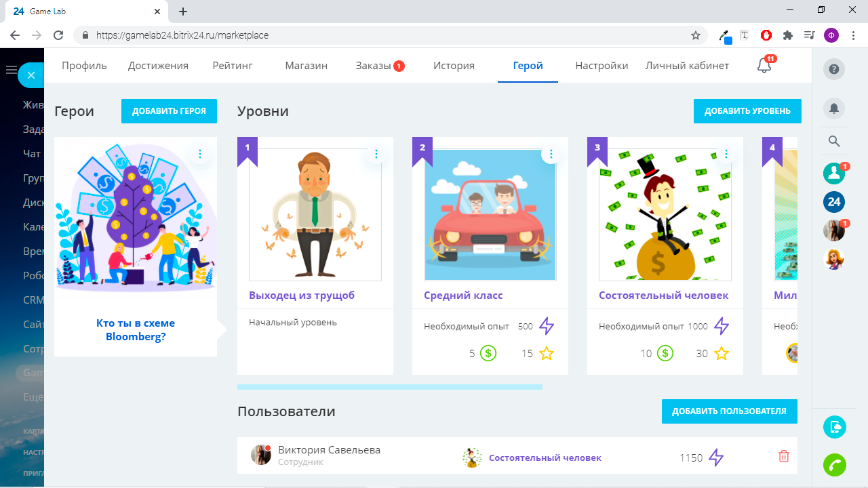Click the ДОБАВИТЬ ПОЛЬЗОВАТЕЛЯ button
This screenshot has height=488, width=868.
tap(730, 411)
